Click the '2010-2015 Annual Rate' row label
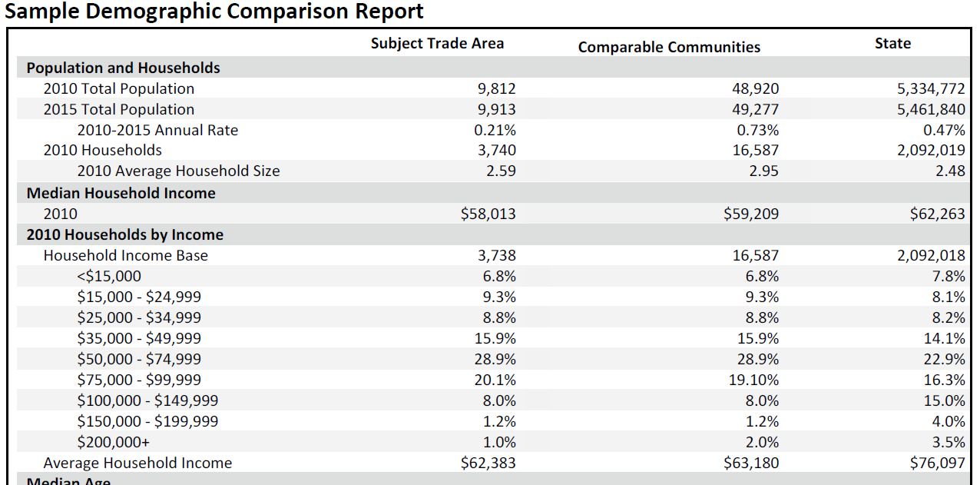The height and width of the screenshot is (485, 980). pos(157,130)
